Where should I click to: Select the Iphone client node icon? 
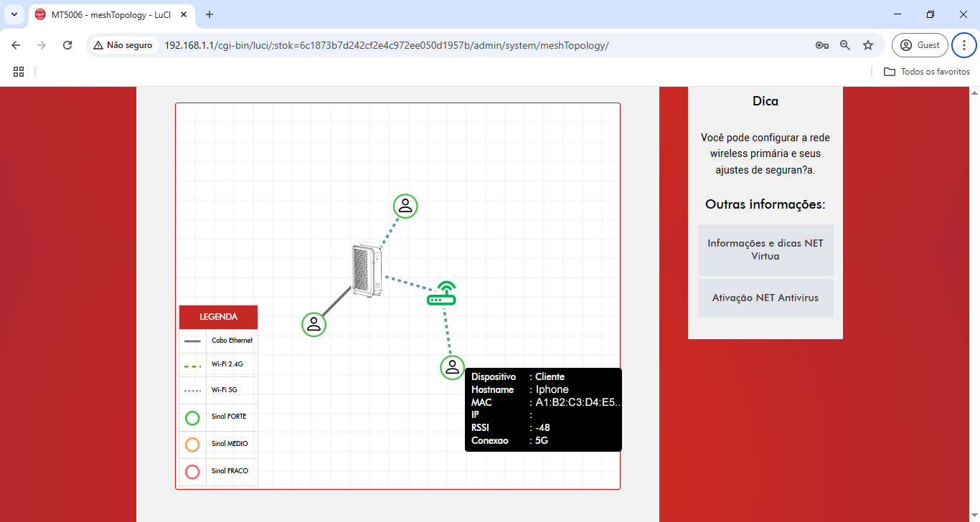point(452,366)
